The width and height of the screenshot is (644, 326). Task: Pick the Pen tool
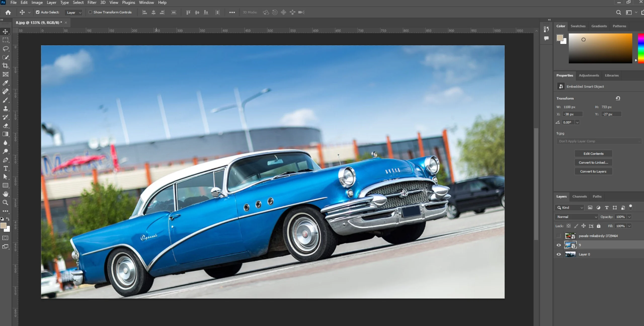(5, 160)
